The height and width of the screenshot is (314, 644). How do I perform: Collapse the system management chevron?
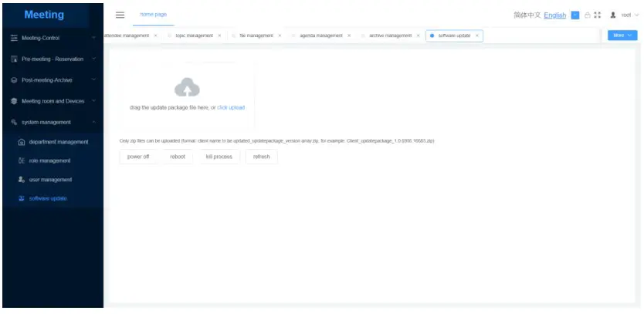pos(93,122)
